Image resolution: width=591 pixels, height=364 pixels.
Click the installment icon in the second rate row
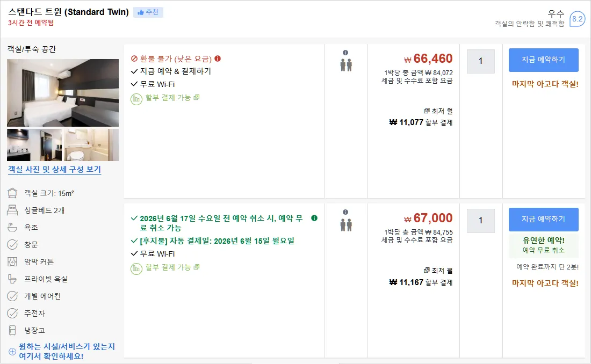(136, 268)
